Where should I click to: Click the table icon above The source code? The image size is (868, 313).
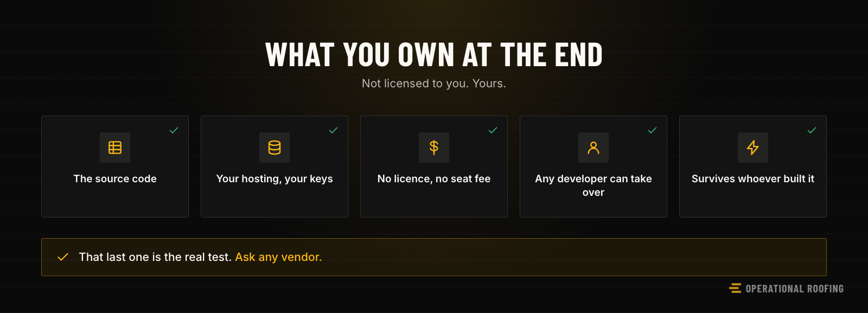(115, 148)
